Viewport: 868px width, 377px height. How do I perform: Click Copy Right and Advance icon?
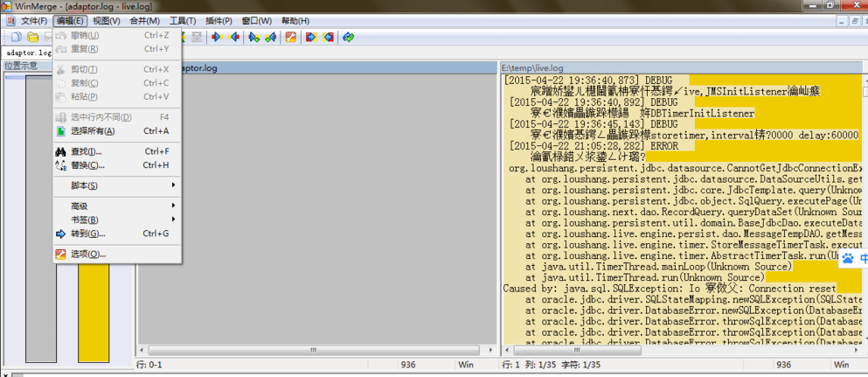tap(253, 37)
